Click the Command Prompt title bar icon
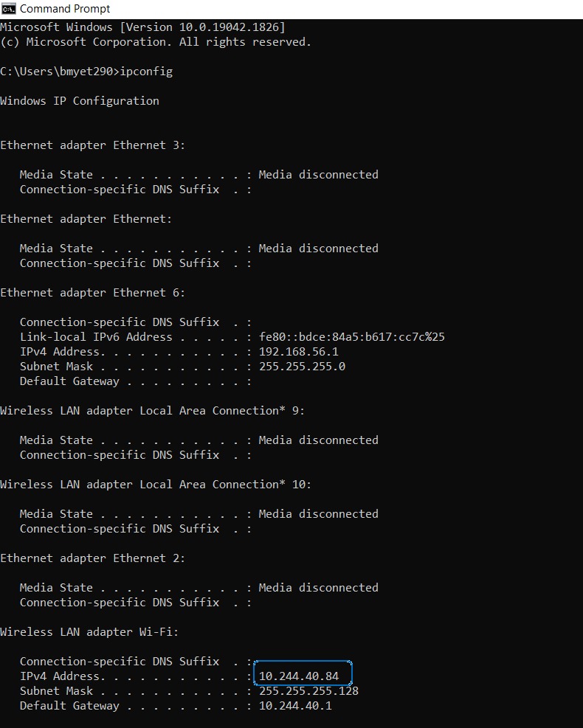 point(9,9)
